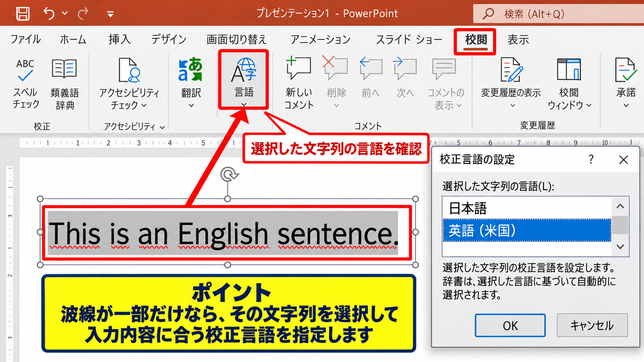644x362 pixels.
Task: Switch to the 表示 tab
Action: click(518, 39)
